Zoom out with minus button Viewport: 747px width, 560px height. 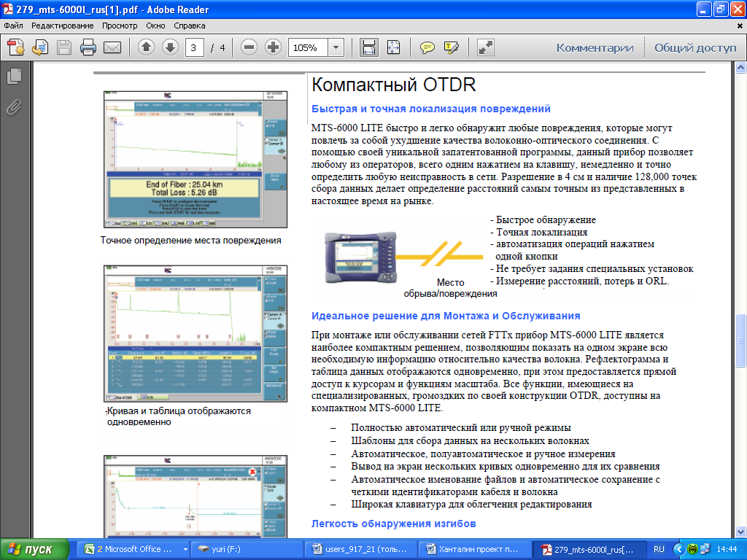click(249, 47)
